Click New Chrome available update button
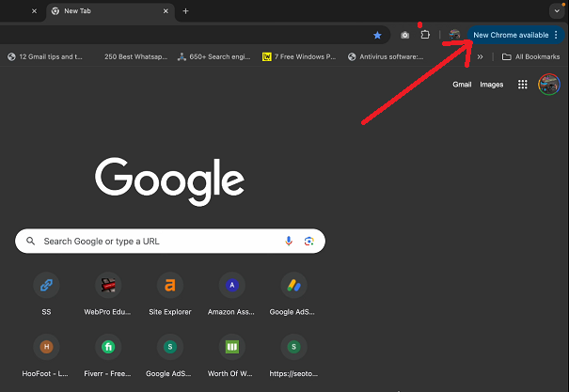 pos(511,35)
